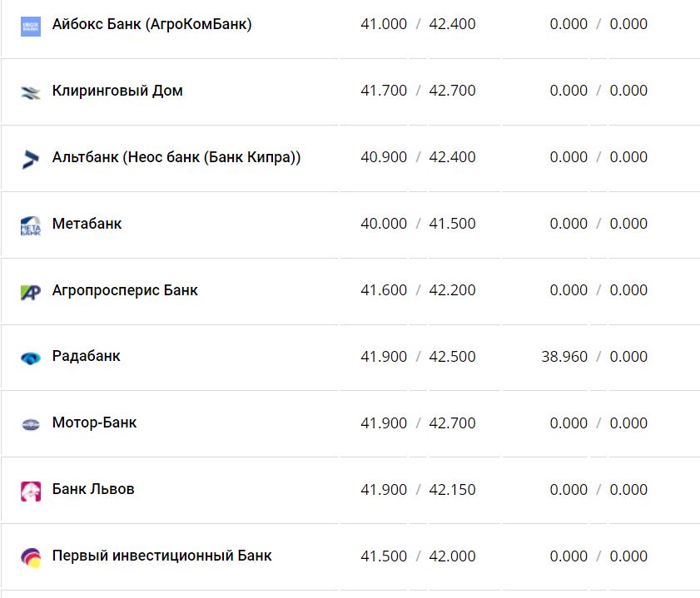Open the Айбокс Банк (АгроКомБанк) link
Viewport: 700px width, 598px height.
tap(151, 24)
